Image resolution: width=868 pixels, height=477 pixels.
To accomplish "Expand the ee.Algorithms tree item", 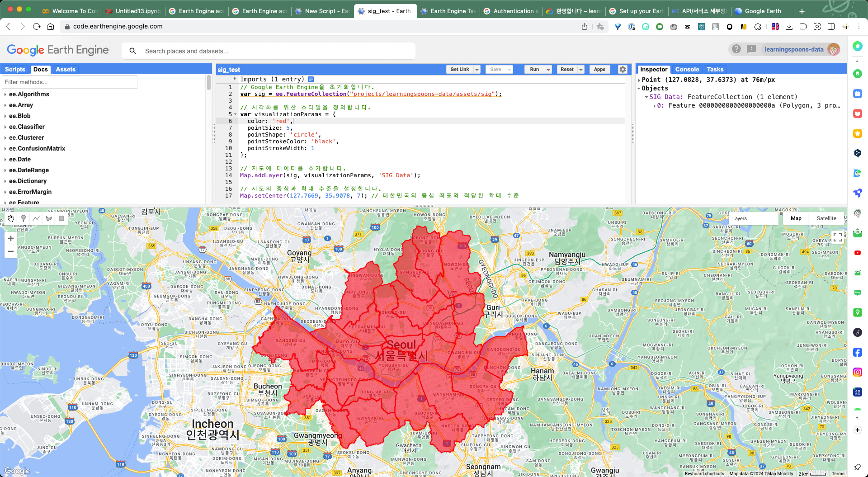I will coord(5,94).
